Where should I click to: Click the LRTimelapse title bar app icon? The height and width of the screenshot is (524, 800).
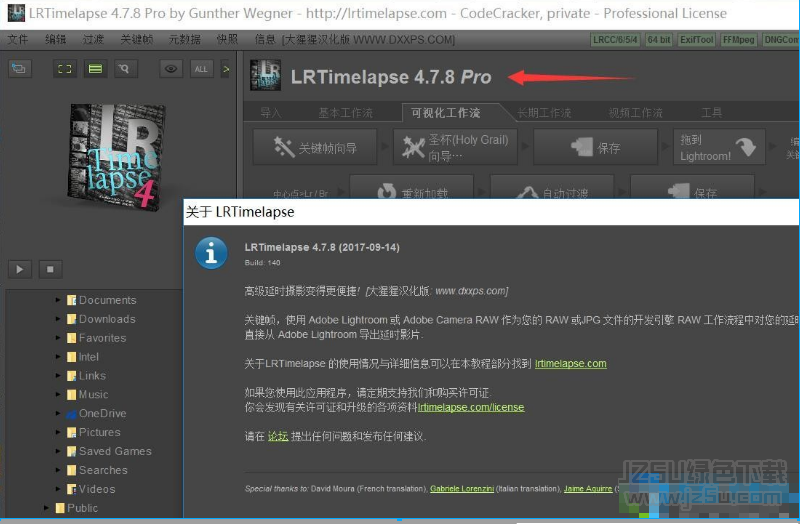[x=16, y=13]
